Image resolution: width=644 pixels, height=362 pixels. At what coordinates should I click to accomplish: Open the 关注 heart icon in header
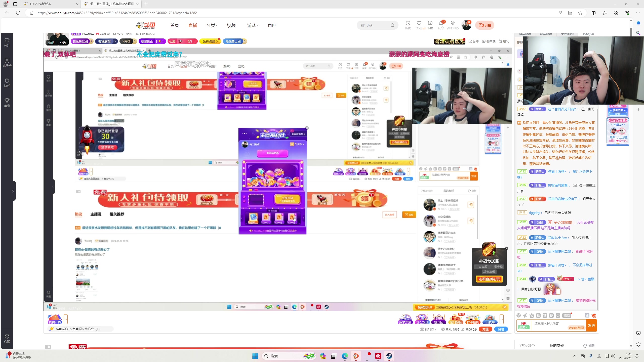[419, 25]
